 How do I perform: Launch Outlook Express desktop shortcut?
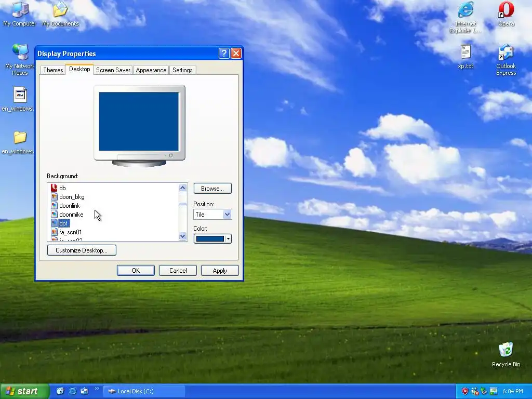(x=506, y=60)
